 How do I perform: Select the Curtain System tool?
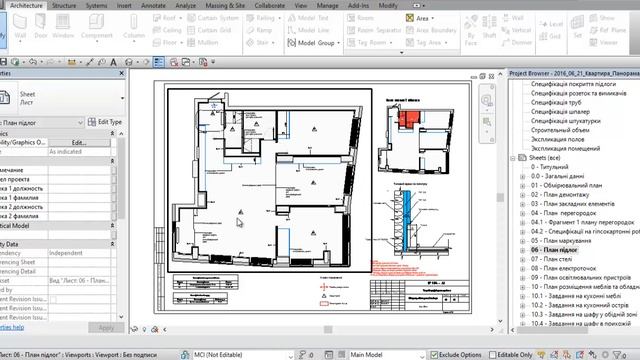point(213,18)
